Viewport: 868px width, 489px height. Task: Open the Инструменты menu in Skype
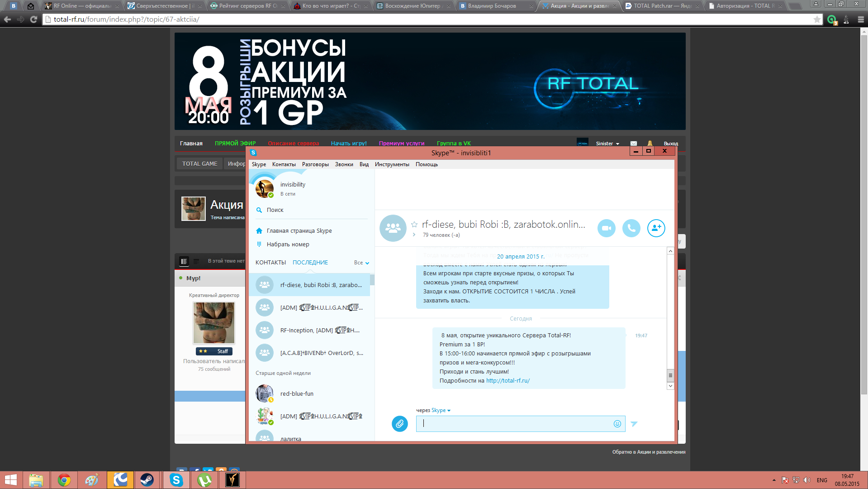point(392,164)
